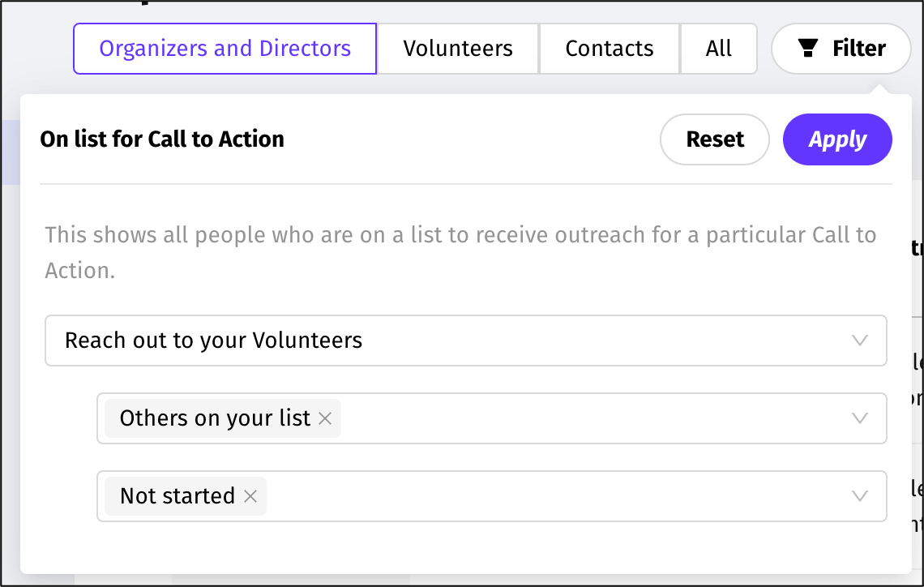Open the Contacts tab
This screenshot has height=587, width=924.
coord(610,49)
